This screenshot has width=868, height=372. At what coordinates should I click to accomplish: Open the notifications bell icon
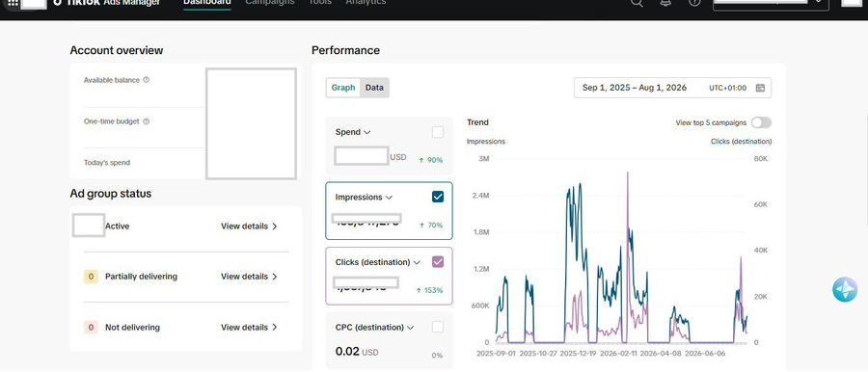(x=665, y=3)
